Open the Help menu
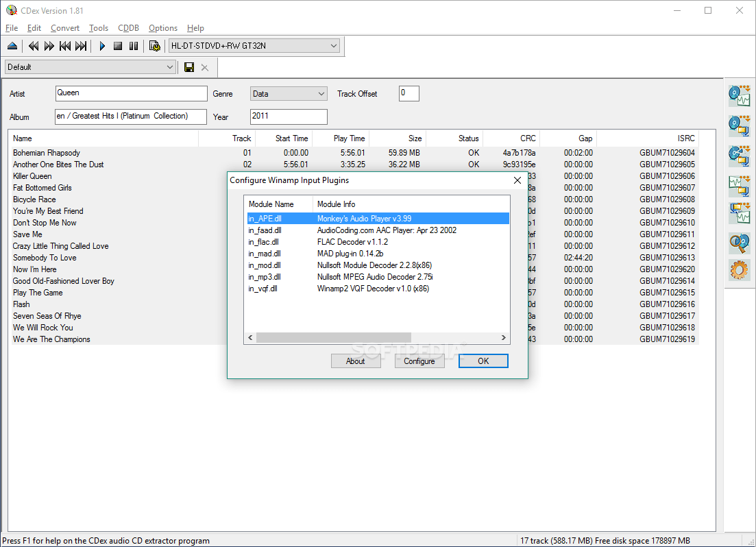Image resolution: width=756 pixels, height=547 pixels. click(195, 28)
